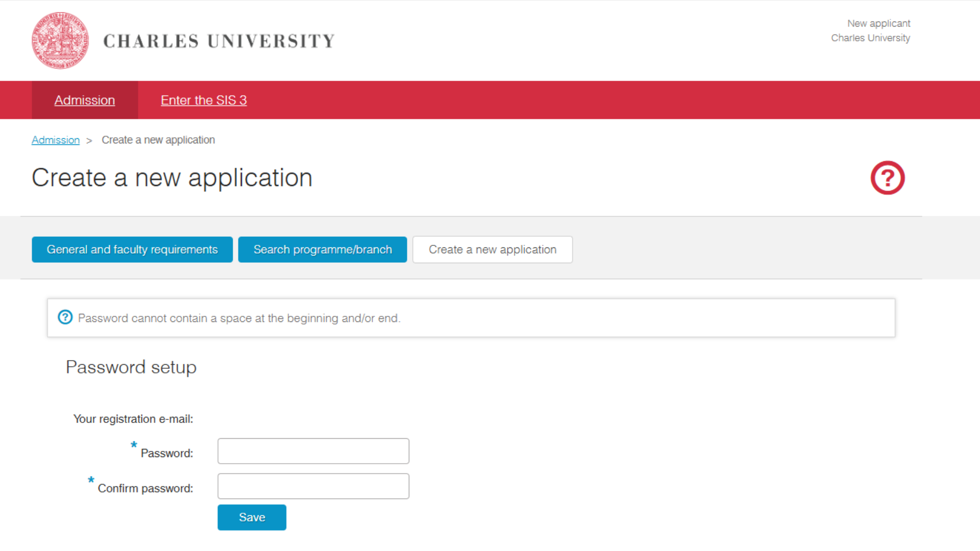Follow the Admission breadcrumb link
The width and height of the screenshot is (980, 551).
click(x=56, y=140)
